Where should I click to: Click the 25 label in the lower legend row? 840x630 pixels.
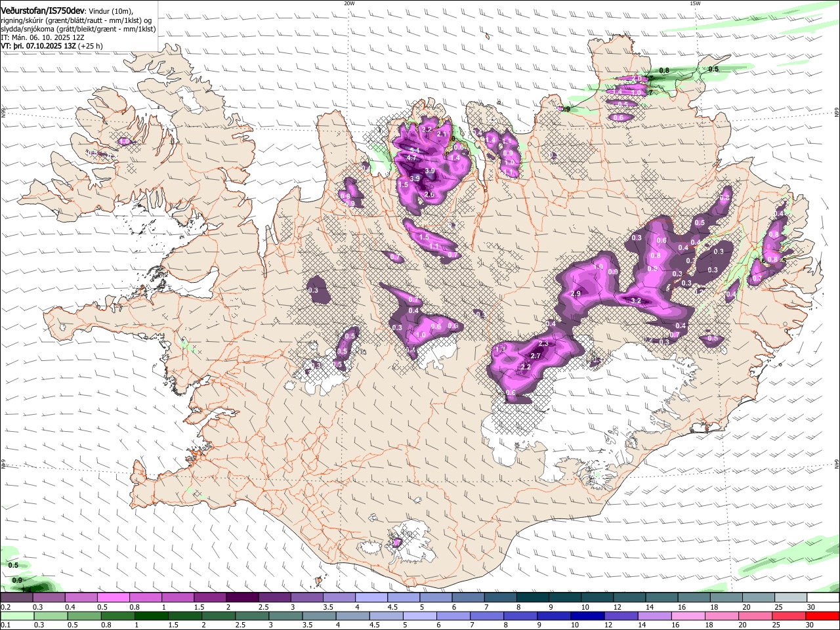pyautogui.click(x=776, y=625)
